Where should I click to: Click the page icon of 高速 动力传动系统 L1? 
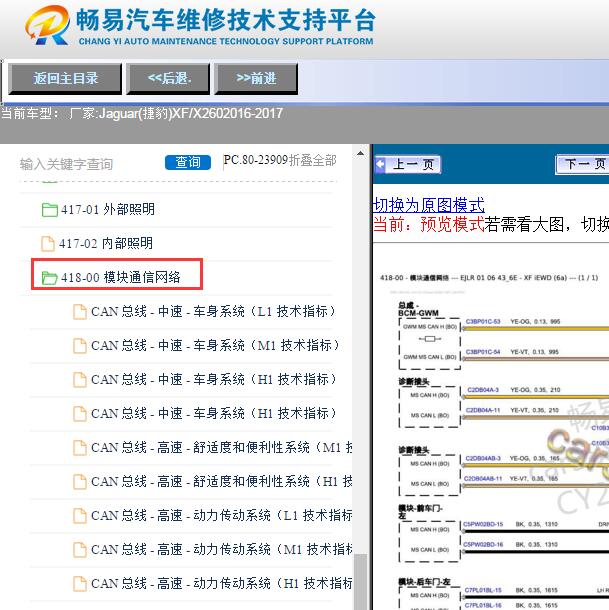click(80, 516)
